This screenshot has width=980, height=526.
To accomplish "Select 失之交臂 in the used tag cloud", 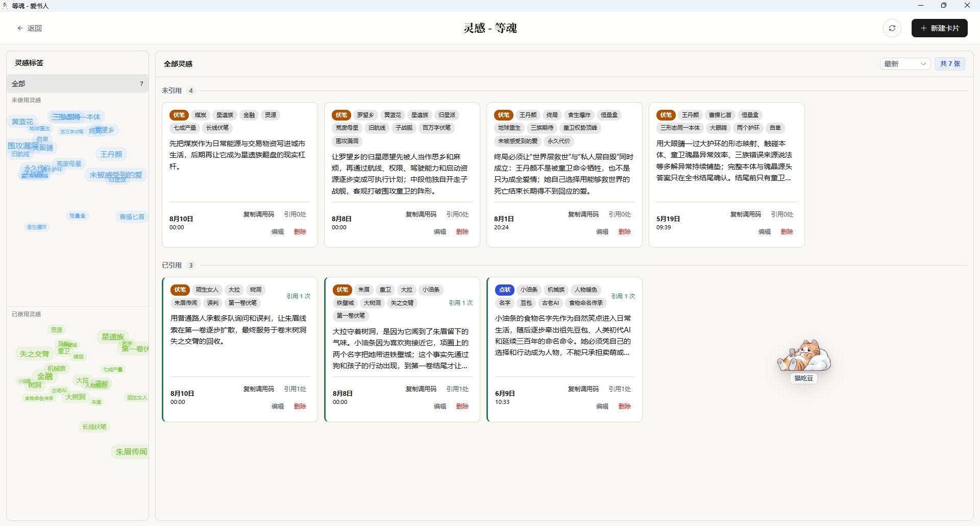I will (x=35, y=354).
